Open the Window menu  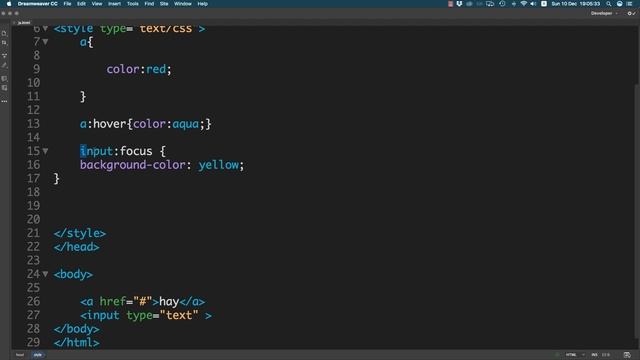tap(182, 4)
